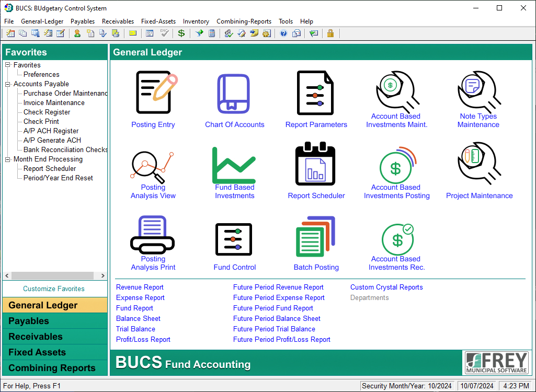Viewport: 536px width, 392px height.
Task: Click the calculator toolbar icon
Action: (x=212, y=33)
